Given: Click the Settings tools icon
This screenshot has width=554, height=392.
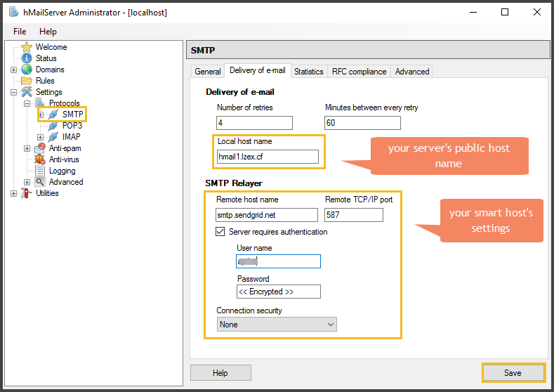Looking at the screenshot, I should (x=27, y=92).
